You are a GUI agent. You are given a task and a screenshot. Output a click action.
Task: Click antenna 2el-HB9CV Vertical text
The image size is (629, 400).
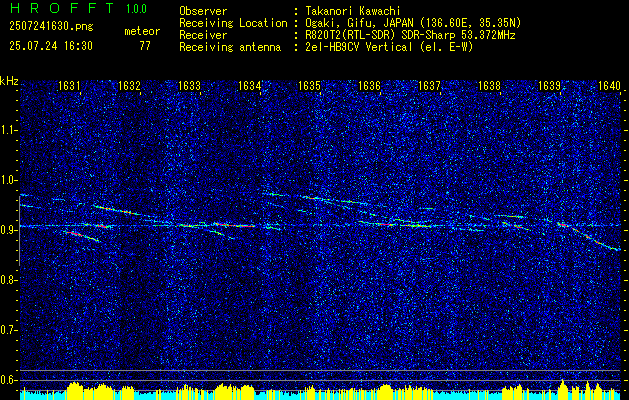(x=390, y=47)
